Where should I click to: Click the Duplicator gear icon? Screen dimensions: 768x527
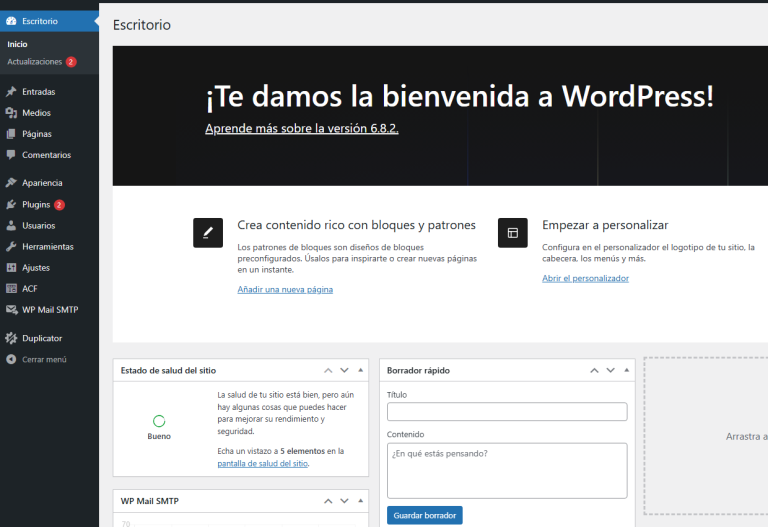[x=11, y=338]
